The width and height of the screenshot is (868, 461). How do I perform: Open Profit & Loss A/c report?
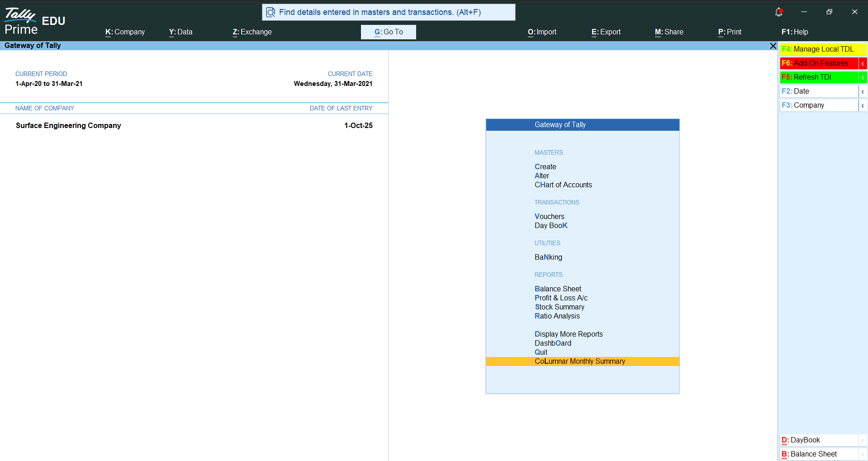tap(561, 298)
